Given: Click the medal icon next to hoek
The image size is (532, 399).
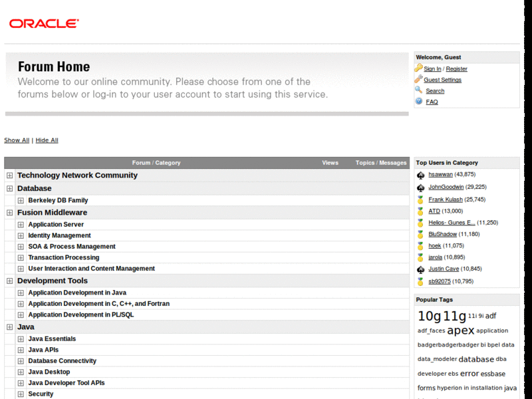Looking at the screenshot, I should tap(421, 246).
